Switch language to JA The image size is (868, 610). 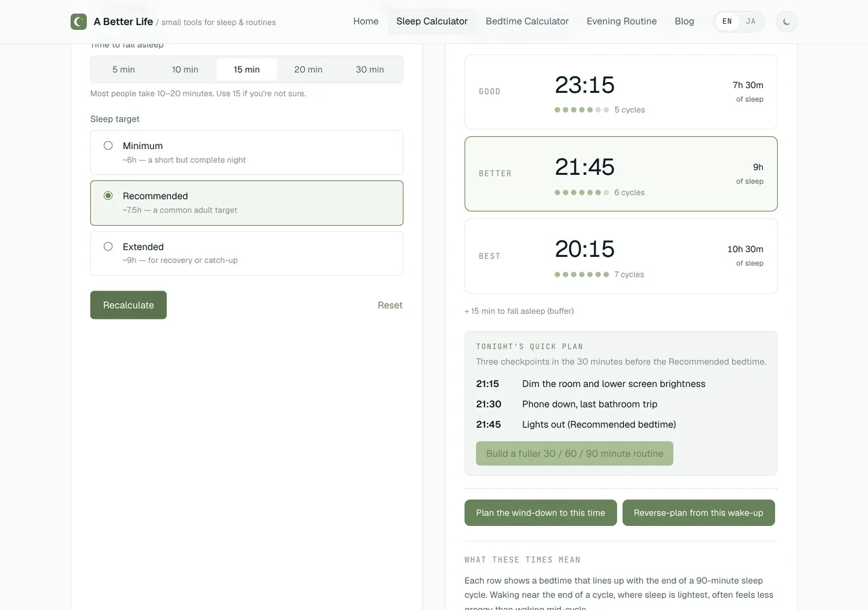click(x=751, y=22)
